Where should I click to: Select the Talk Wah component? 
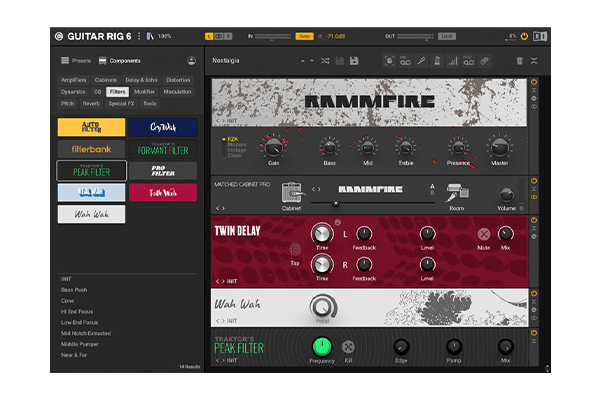pos(163,192)
